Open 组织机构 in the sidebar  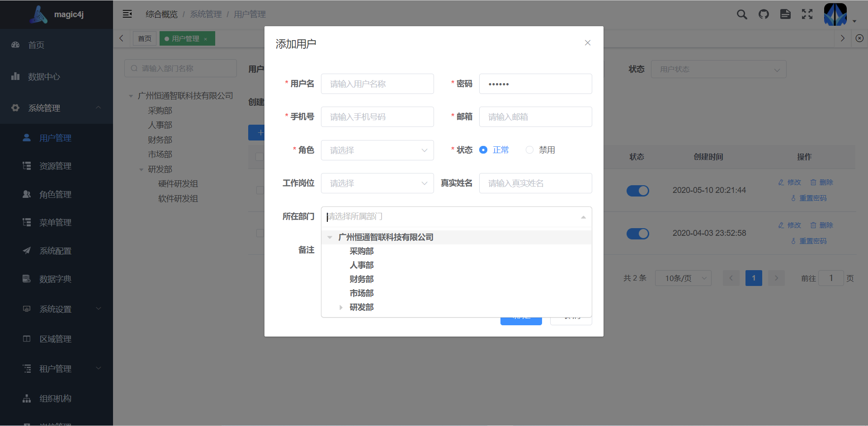click(x=57, y=398)
